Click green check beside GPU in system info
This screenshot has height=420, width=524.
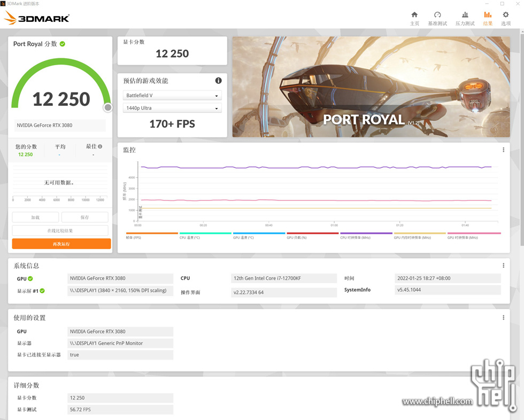tap(30, 279)
